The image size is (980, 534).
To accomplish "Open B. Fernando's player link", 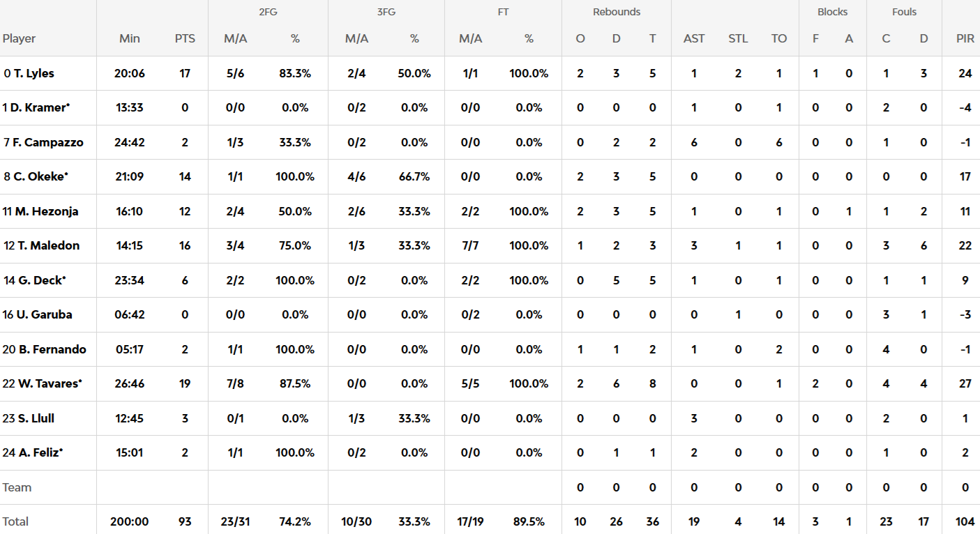I will coord(50,349).
